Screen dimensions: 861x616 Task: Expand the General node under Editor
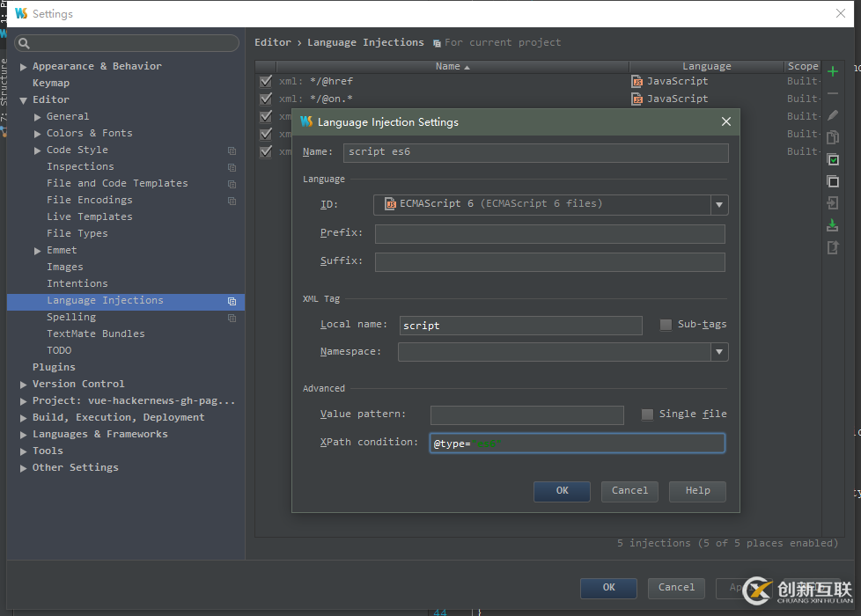pyautogui.click(x=37, y=117)
